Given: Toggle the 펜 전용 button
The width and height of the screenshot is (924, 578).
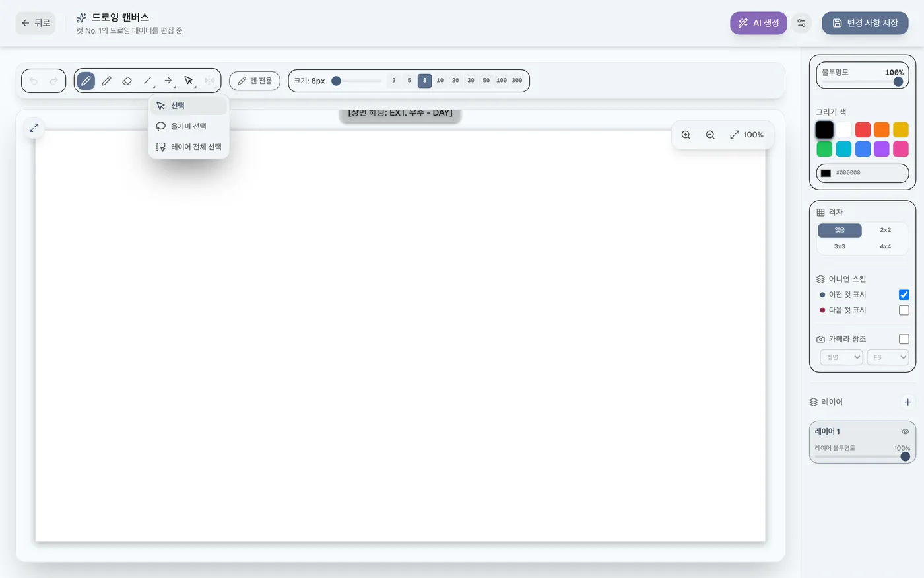Looking at the screenshot, I should point(255,81).
